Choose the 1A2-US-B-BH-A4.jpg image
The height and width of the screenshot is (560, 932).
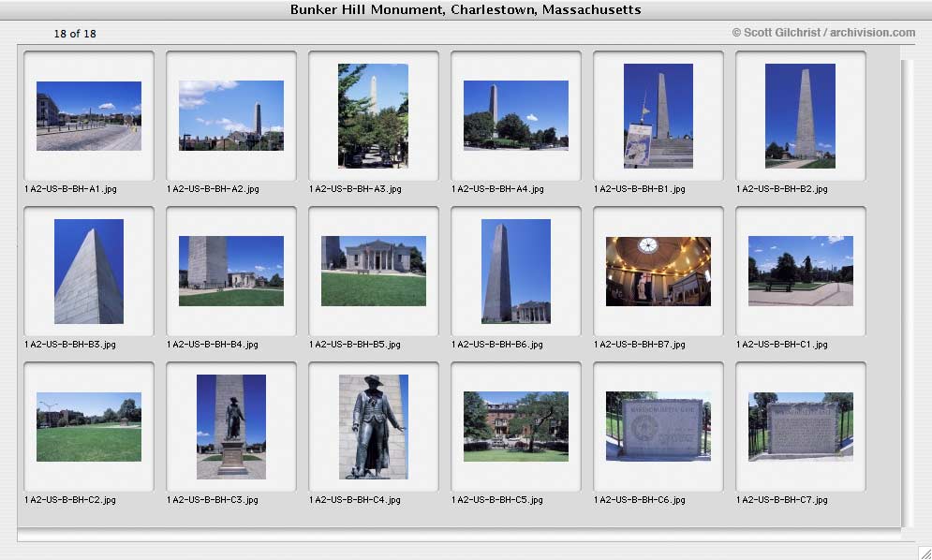point(516,115)
